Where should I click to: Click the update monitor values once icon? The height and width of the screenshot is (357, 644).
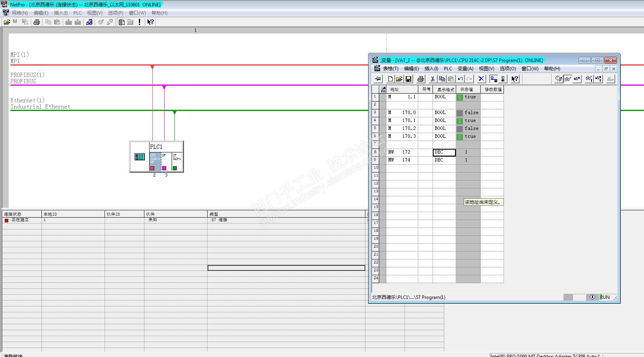click(x=589, y=79)
